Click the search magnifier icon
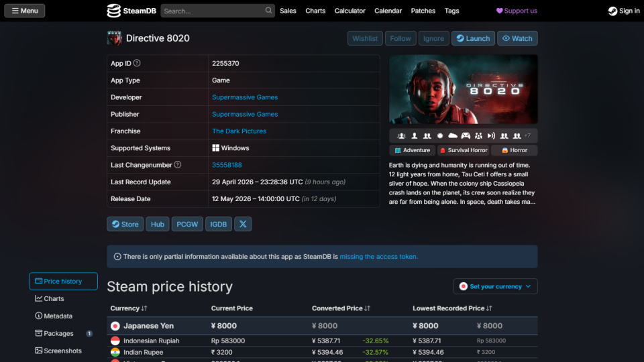The width and height of the screenshot is (644, 362). pos(269,11)
